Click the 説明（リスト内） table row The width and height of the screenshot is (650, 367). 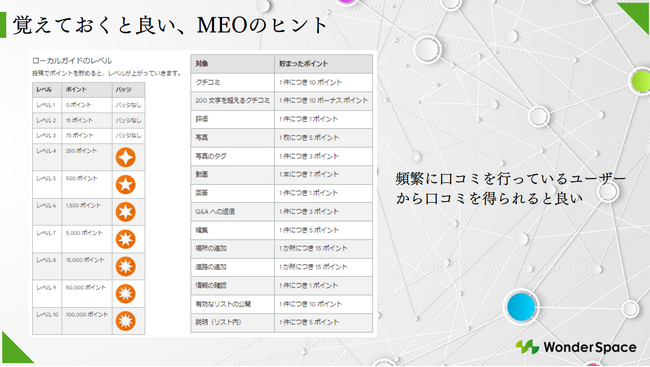[x=281, y=322]
